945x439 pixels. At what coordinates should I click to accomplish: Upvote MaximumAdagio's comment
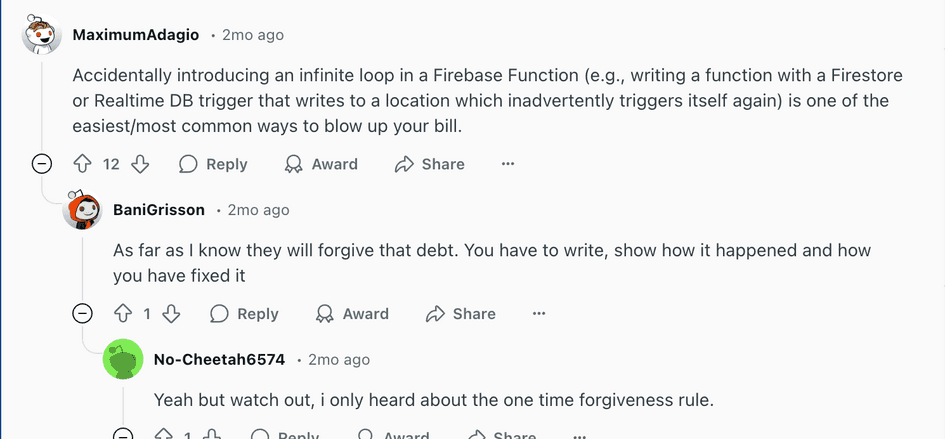tap(83, 164)
